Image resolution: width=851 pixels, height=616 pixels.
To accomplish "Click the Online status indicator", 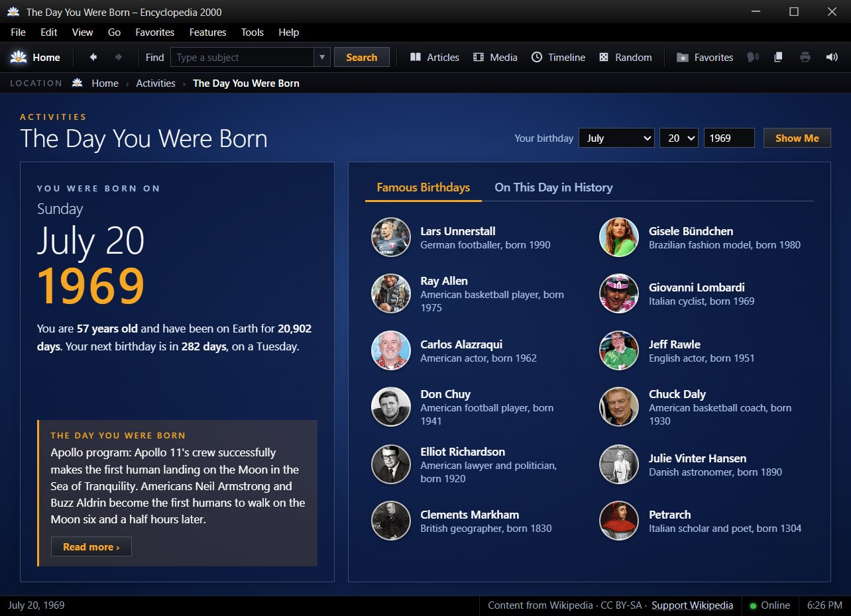I will [x=770, y=605].
